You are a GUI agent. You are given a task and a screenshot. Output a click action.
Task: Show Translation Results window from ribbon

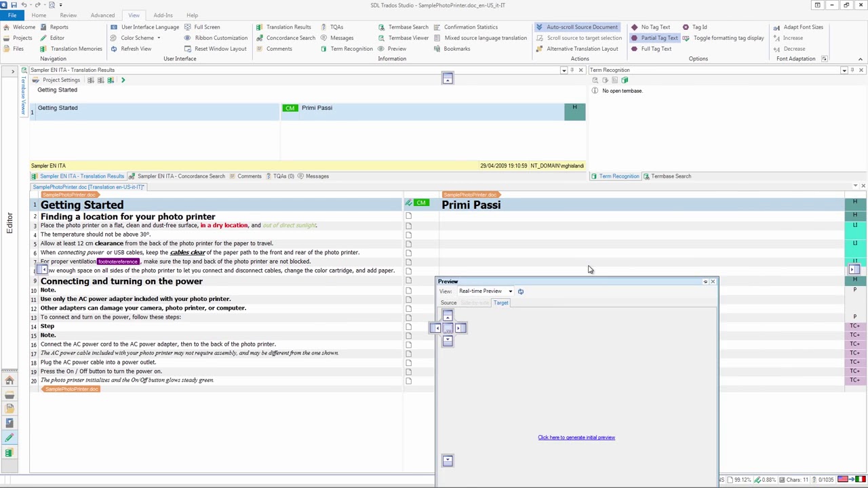(283, 27)
